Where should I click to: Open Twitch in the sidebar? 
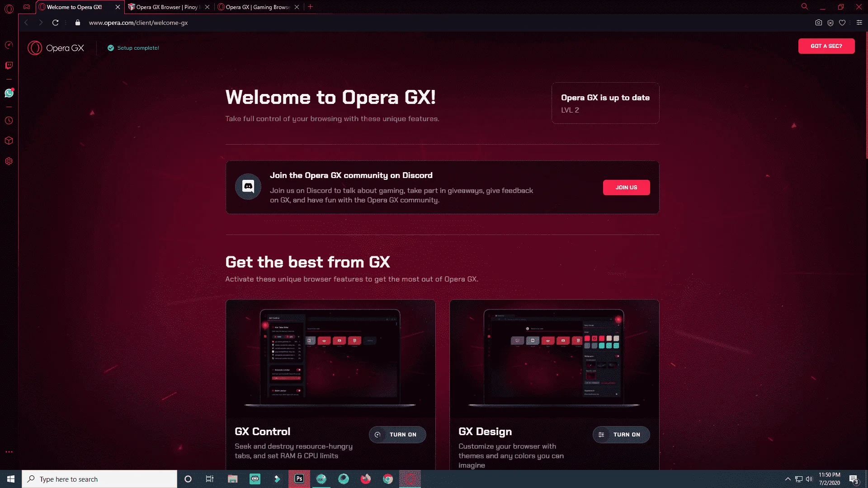tap(9, 66)
